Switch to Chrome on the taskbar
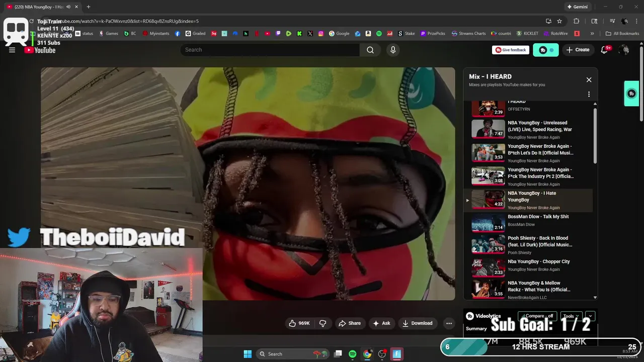 point(367,354)
